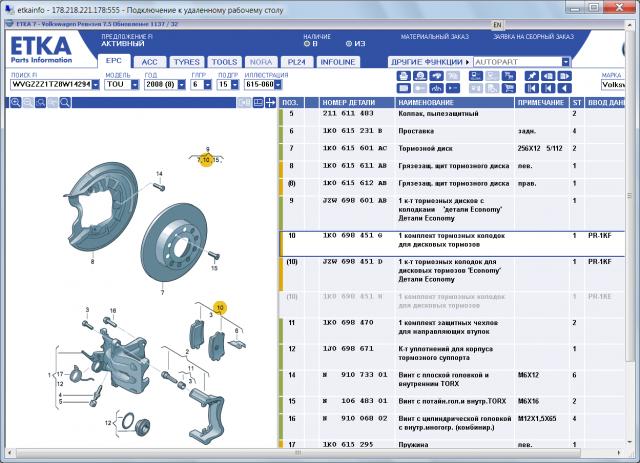Click the shopping cart order icon
The image size is (640, 463).
(x=509, y=88)
